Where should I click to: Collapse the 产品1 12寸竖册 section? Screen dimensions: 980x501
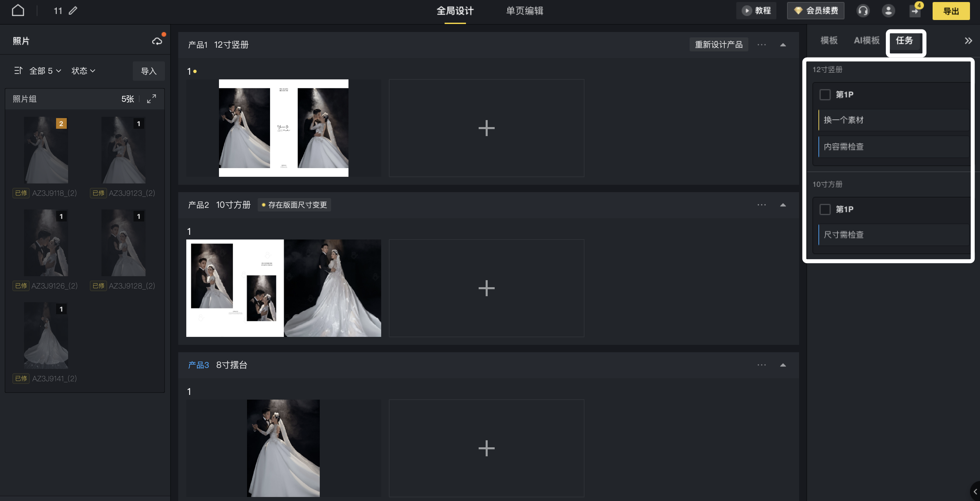tap(782, 45)
